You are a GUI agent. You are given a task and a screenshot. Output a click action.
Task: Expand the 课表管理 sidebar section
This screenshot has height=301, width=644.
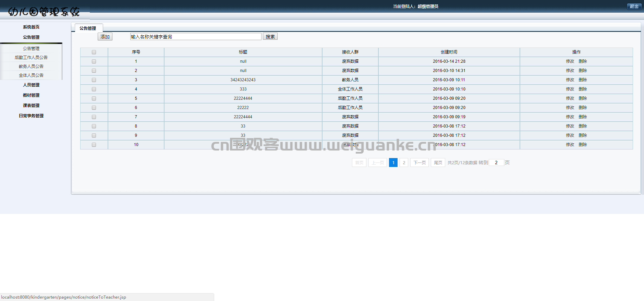(x=31, y=106)
